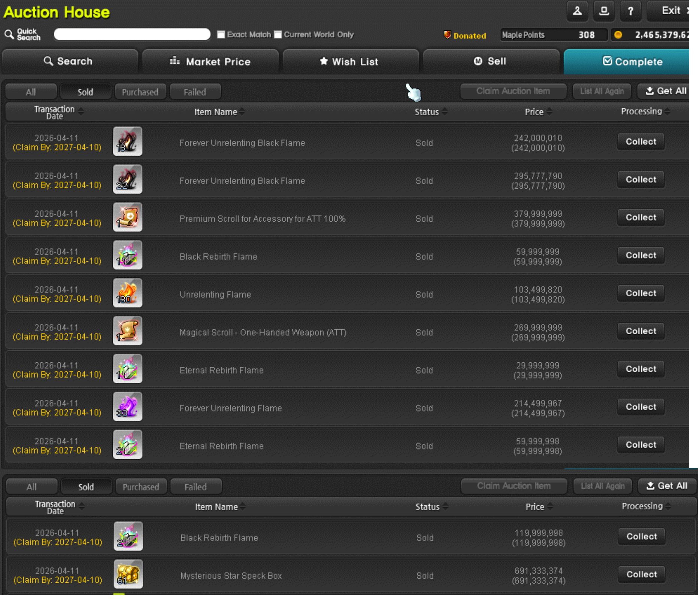Collect the Premium Scroll for Accessory sale
Screen dimensions: 700x600
coord(641,217)
